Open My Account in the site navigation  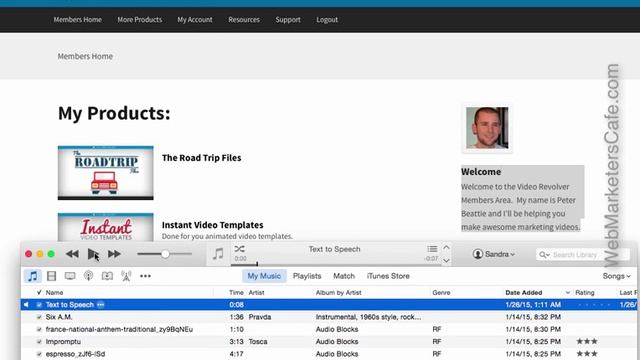195,20
